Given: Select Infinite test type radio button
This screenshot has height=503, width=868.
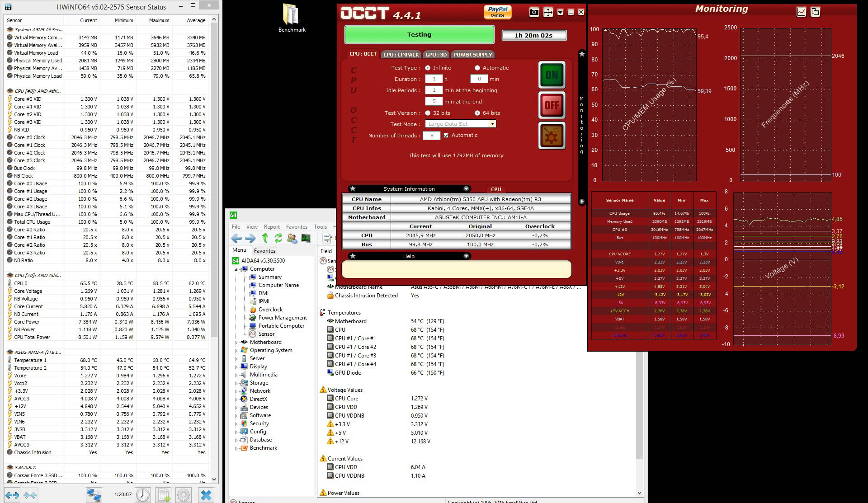Looking at the screenshot, I should 427,68.
